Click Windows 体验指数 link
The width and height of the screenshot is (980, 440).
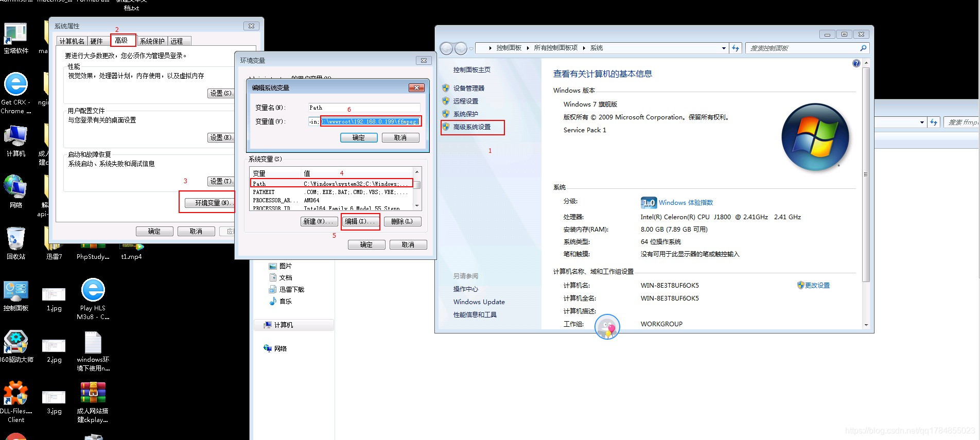click(686, 202)
